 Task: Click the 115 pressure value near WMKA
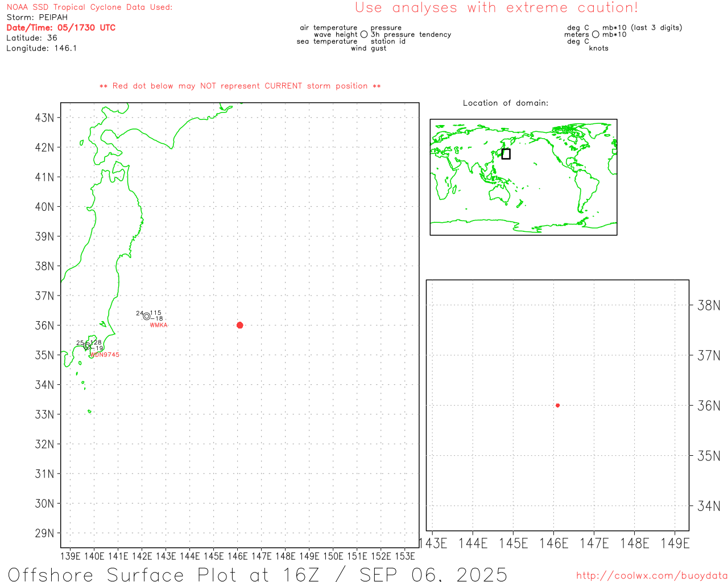click(156, 313)
